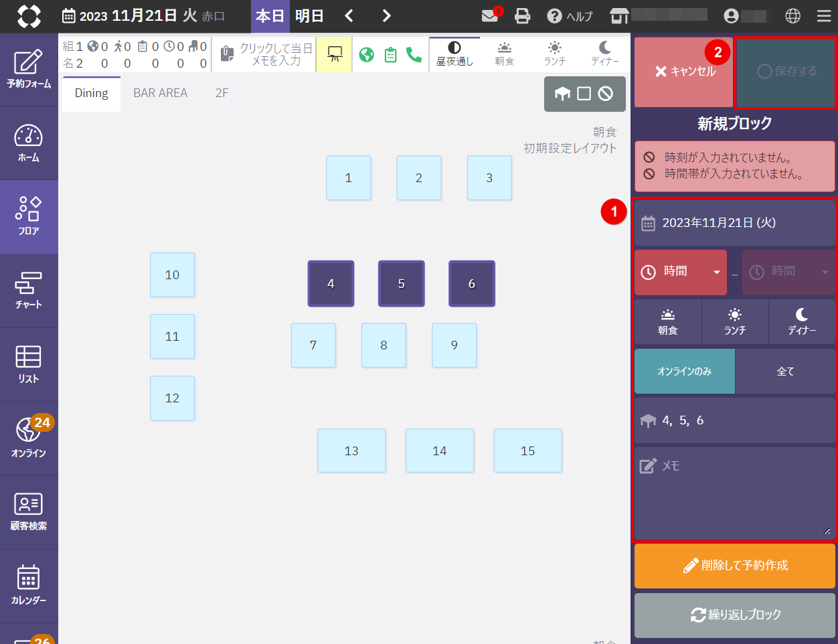The height and width of the screenshot is (644, 838).
Task: Open the mail notifications icon
Action: [x=490, y=16]
